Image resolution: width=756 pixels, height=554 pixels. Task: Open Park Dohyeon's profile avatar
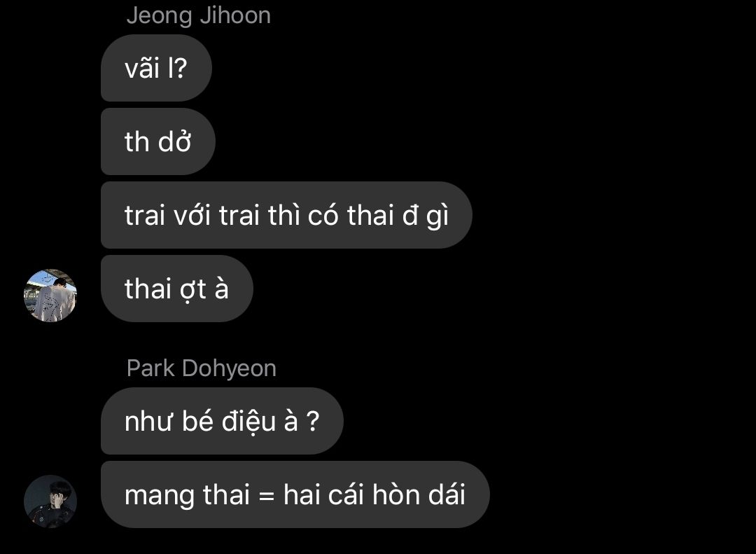[50, 501]
